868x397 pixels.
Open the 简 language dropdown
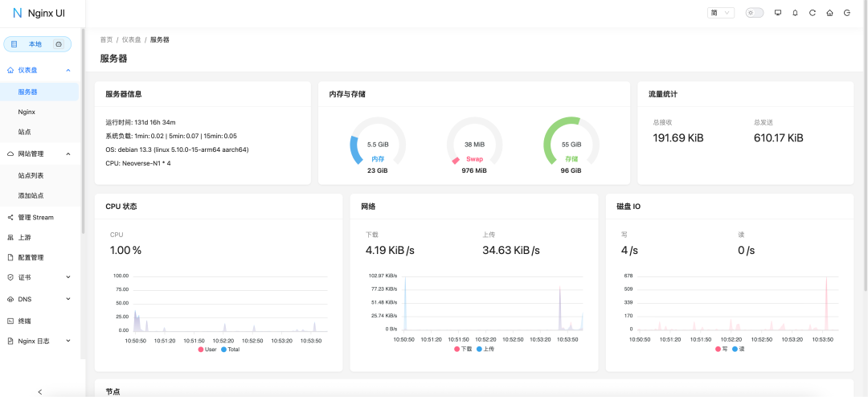(720, 13)
